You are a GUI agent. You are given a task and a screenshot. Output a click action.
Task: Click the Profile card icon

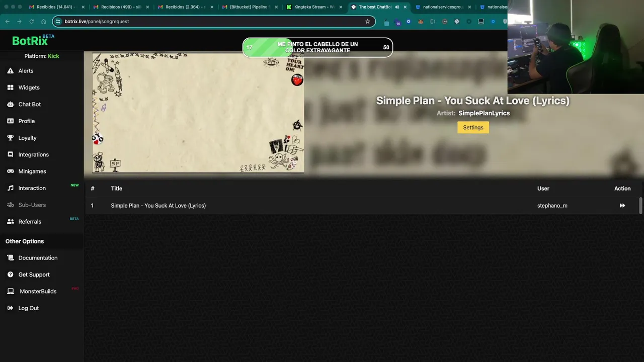coord(10,121)
